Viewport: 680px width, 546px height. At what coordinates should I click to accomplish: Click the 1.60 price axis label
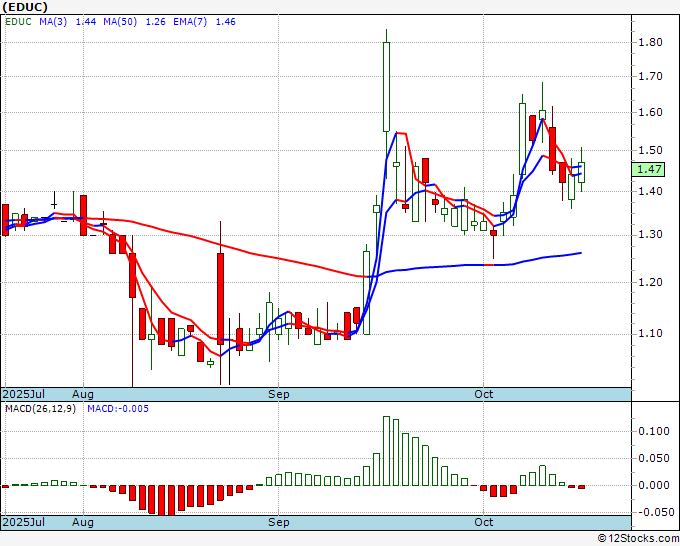(x=651, y=113)
